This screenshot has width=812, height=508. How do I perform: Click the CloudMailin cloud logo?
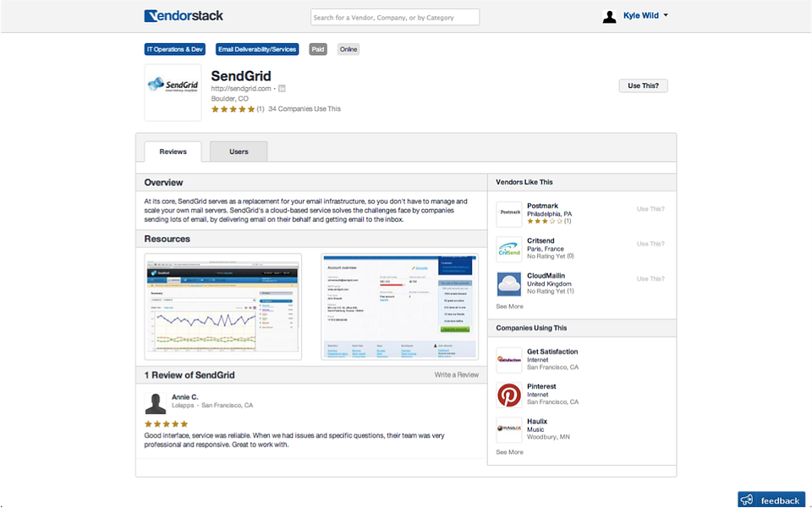[x=509, y=284]
